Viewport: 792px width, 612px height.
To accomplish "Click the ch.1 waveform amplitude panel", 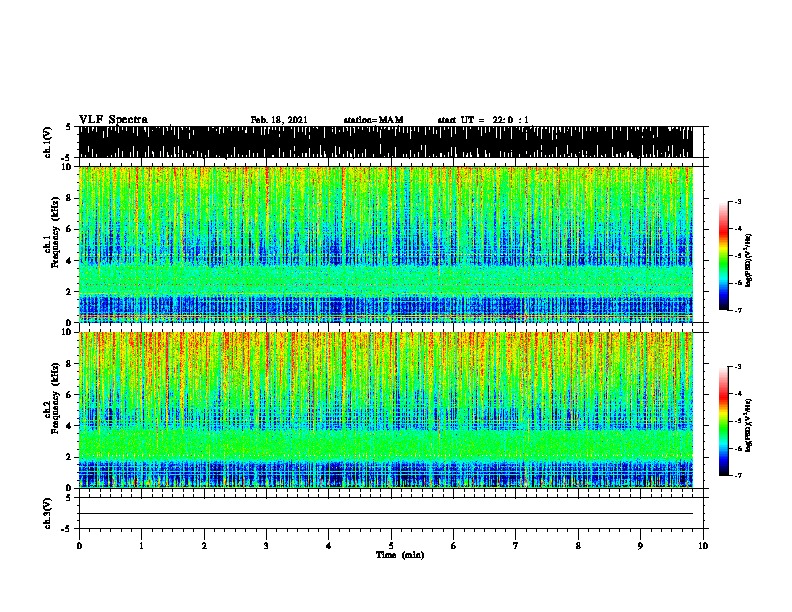I will coord(386,142).
